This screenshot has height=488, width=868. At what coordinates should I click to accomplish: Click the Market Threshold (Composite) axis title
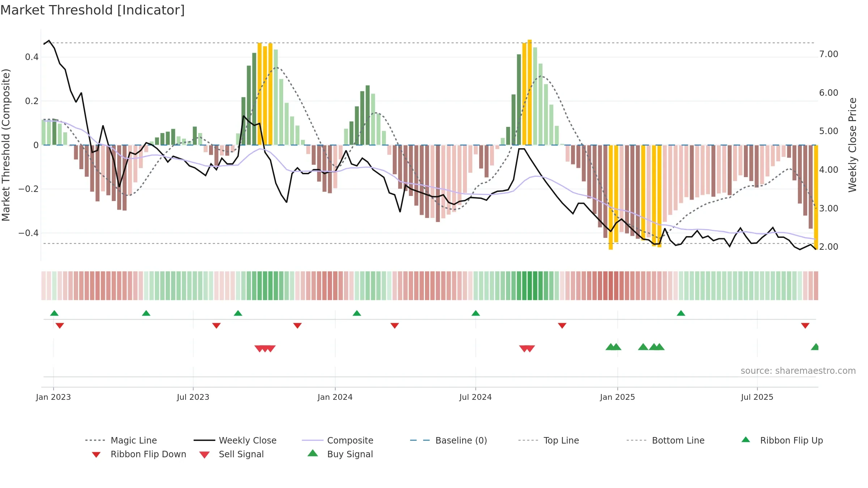coord(6,145)
